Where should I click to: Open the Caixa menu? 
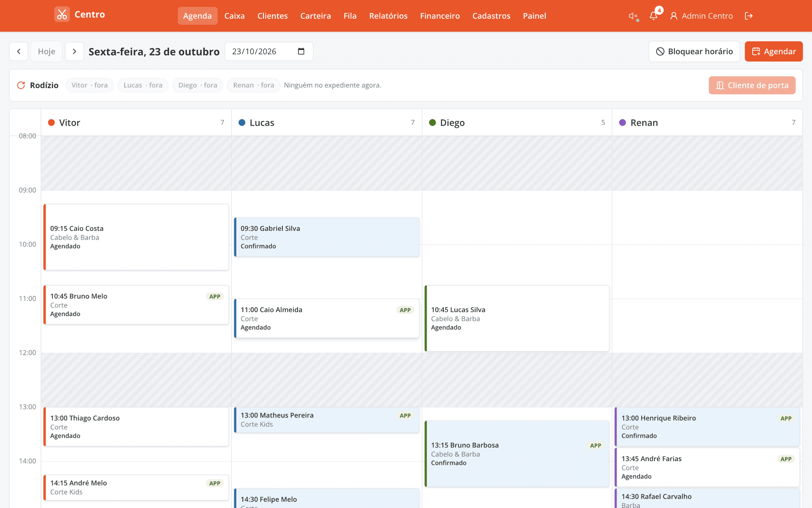[235, 16]
